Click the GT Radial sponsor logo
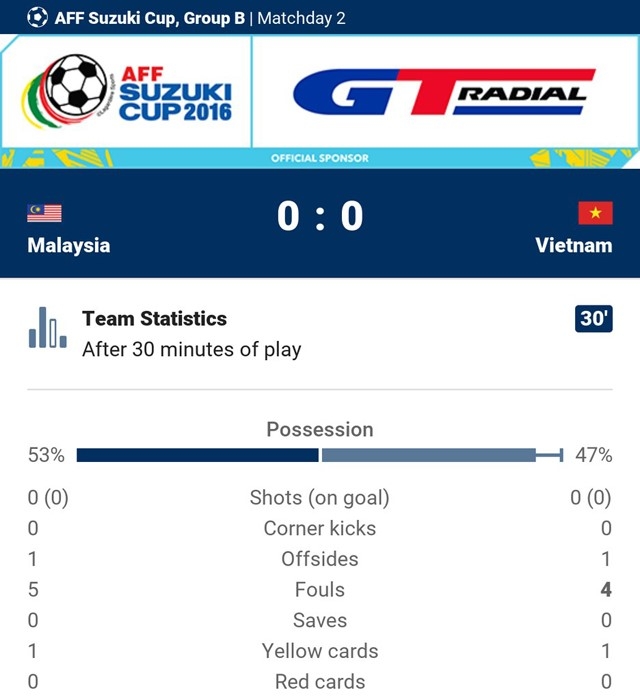640x699 pixels. tap(440, 94)
